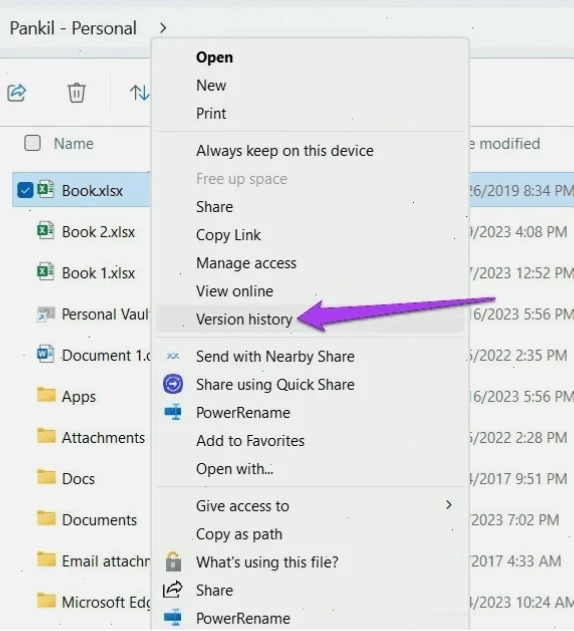
Task: Click the Microsoft Edge folder icon
Action: (46, 601)
